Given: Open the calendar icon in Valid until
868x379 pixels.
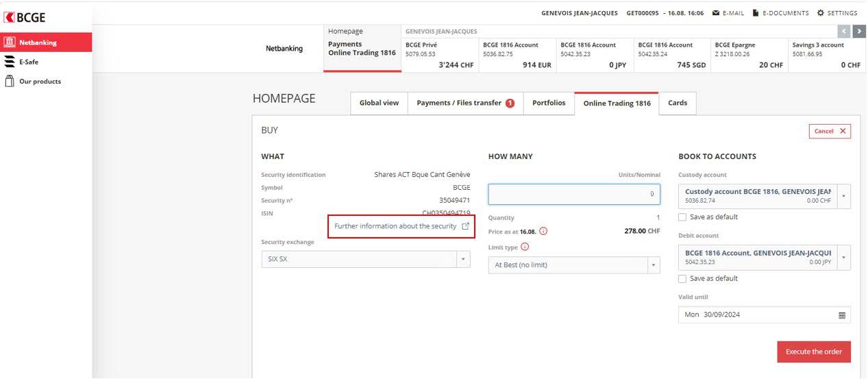Looking at the screenshot, I should tap(842, 315).
